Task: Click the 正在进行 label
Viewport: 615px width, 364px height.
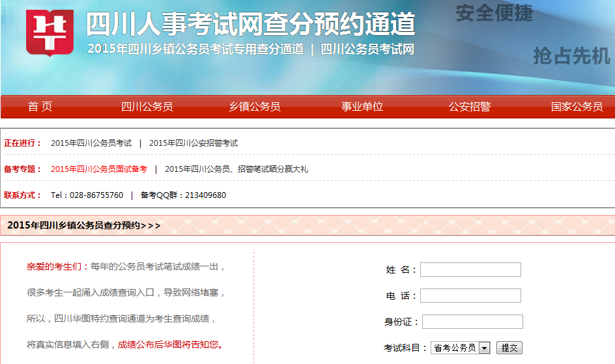Action: point(23,143)
